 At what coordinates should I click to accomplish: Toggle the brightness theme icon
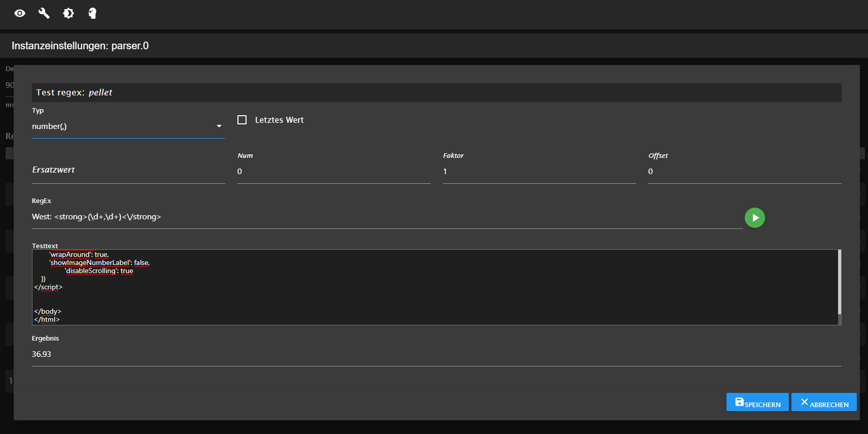click(68, 13)
